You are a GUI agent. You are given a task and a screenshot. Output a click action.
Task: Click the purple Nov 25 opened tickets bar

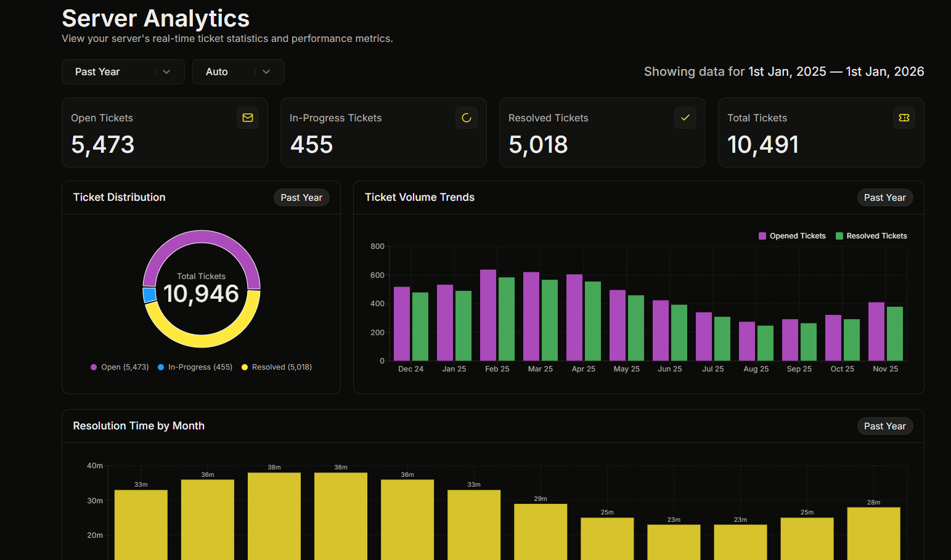876,331
